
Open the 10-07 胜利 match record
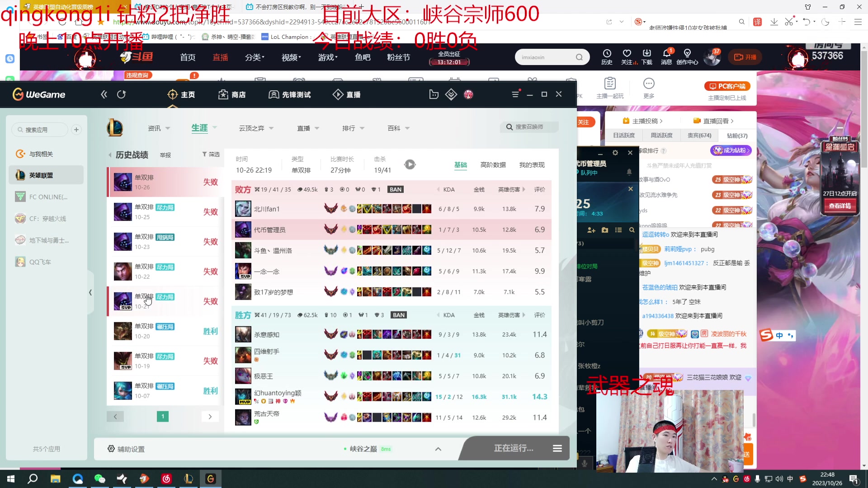click(165, 391)
